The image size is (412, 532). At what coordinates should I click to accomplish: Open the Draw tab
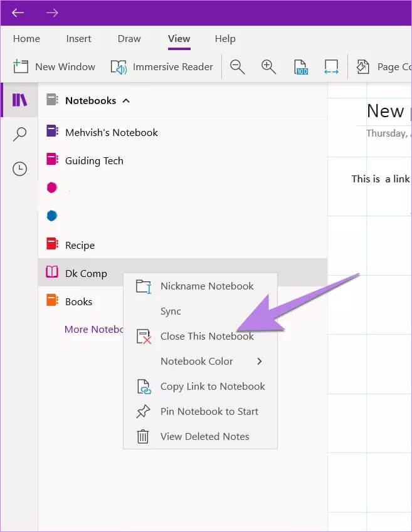(x=129, y=39)
